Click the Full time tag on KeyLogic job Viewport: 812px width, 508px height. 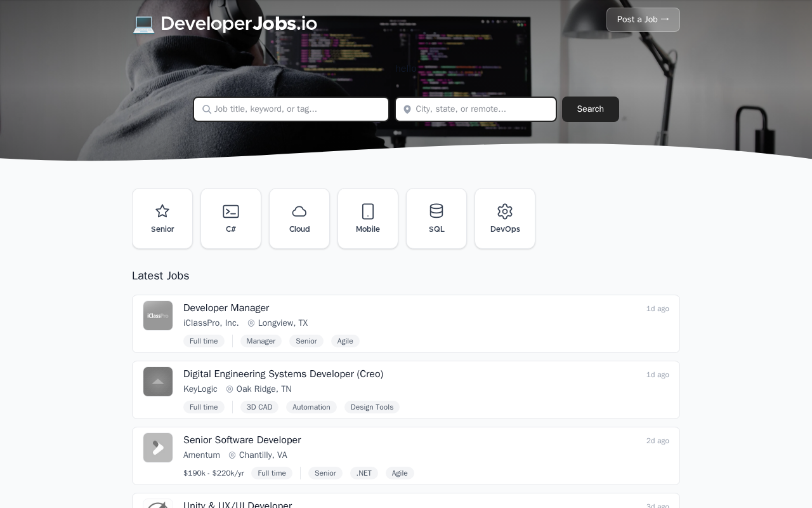pyautogui.click(x=204, y=407)
